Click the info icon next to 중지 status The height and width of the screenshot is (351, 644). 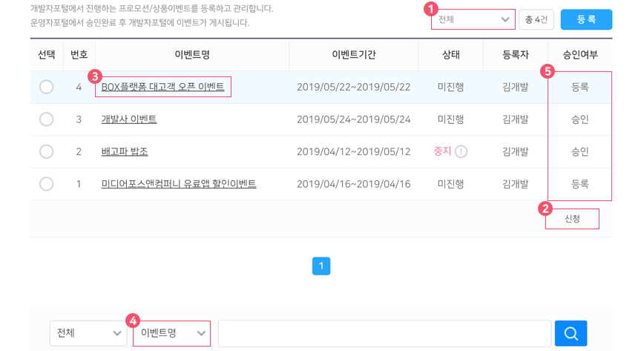(x=461, y=151)
